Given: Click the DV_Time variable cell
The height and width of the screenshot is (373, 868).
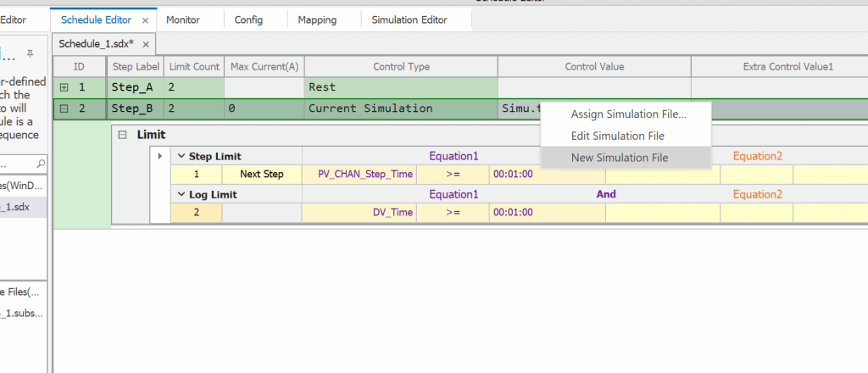Looking at the screenshot, I should tap(359, 213).
